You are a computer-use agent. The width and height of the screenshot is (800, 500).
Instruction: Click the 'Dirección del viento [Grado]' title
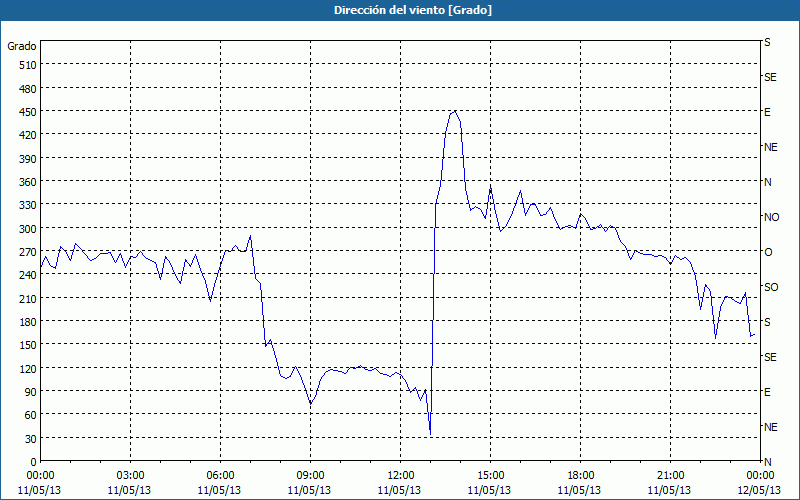pos(413,10)
